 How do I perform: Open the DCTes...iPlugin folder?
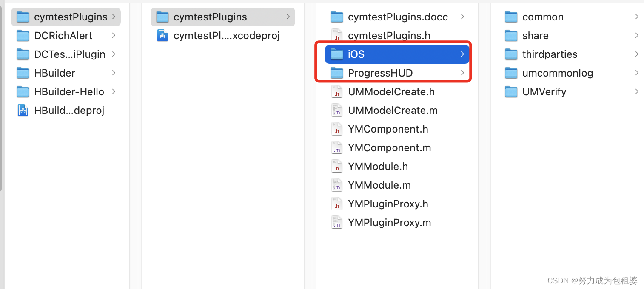pyautogui.click(x=69, y=54)
